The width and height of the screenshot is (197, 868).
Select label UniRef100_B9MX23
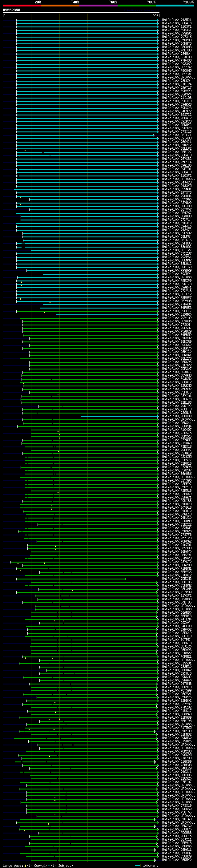click(176, 108)
